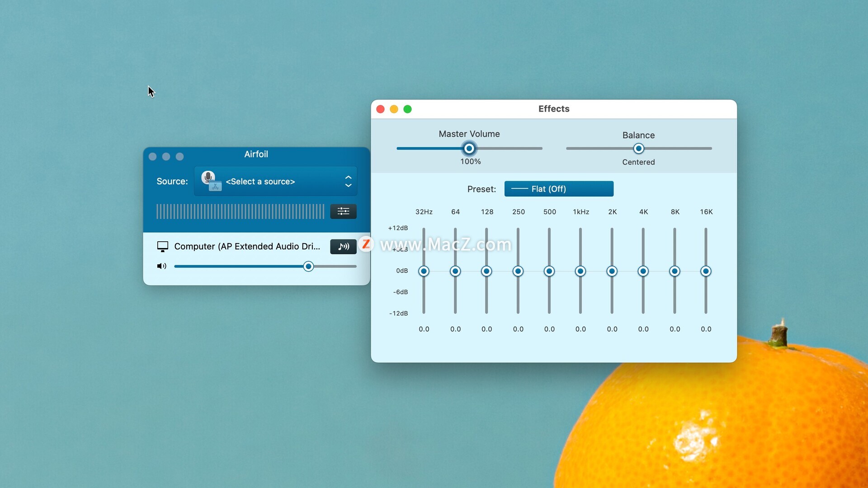Click the 64 Hz equalizer band knob

point(455,271)
